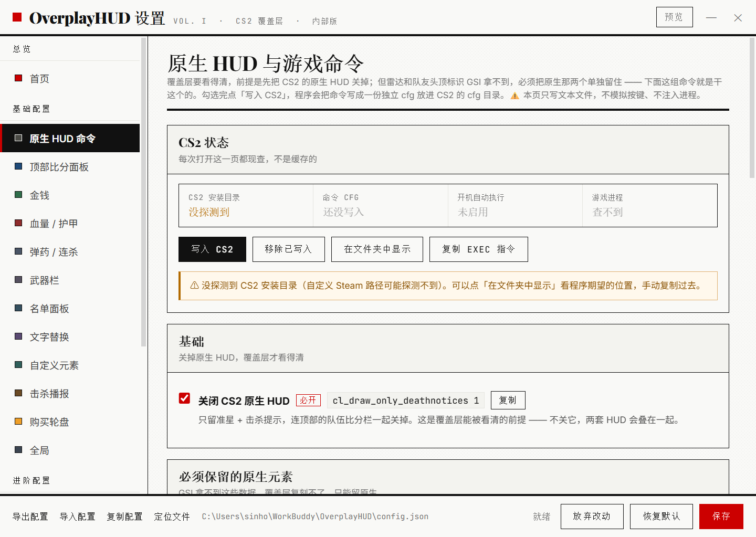The image size is (756, 537).
Task: Click the dark red square beside 血量 / 护甲
Action: pyautogui.click(x=18, y=223)
